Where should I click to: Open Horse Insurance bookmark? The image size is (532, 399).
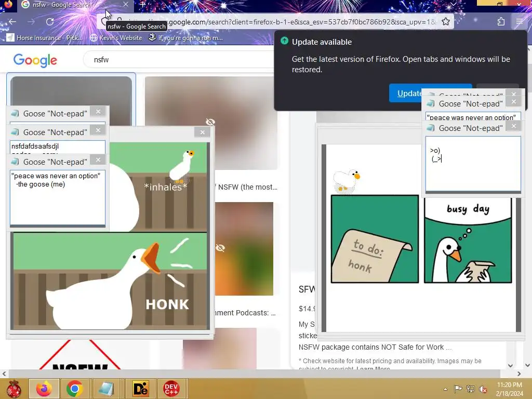point(45,37)
